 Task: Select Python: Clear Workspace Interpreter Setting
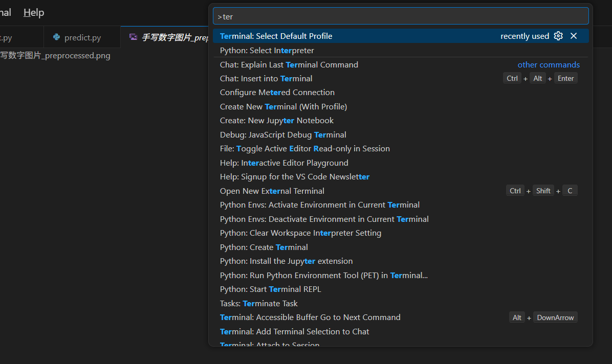[401, 233]
